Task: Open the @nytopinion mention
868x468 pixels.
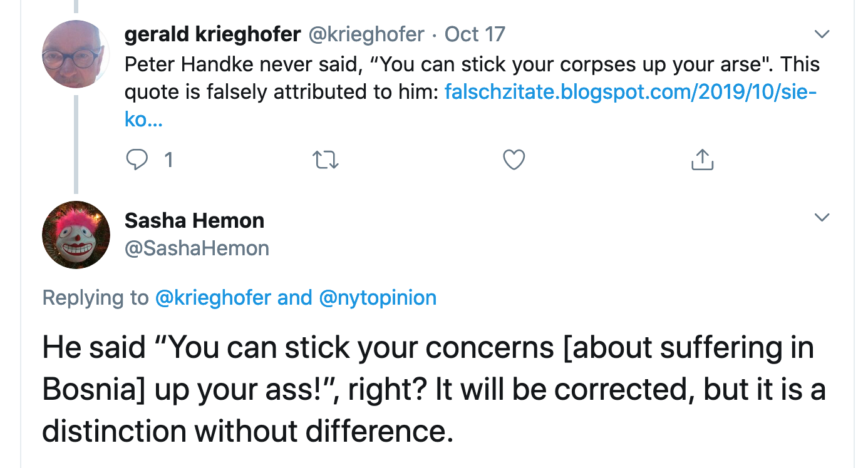Action: tap(378, 297)
